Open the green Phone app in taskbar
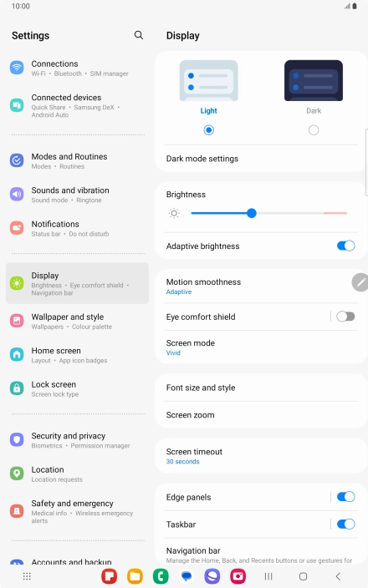 [x=161, y=576]
